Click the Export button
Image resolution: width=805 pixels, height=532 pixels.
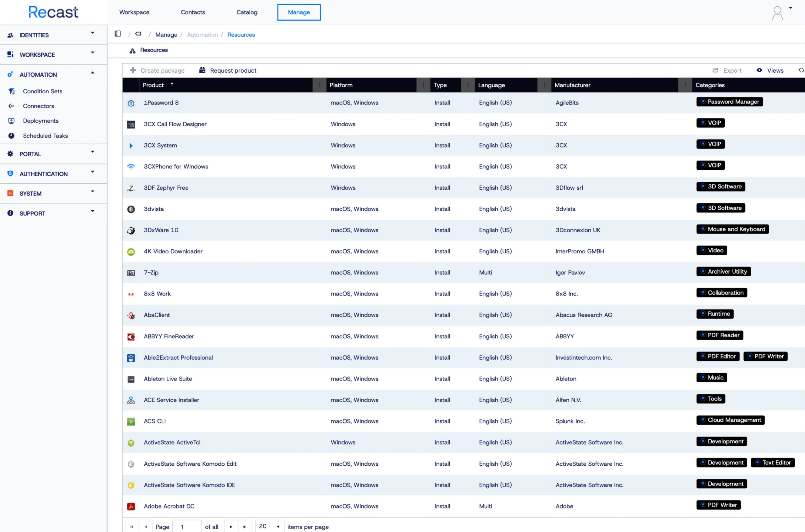[727, 70]
